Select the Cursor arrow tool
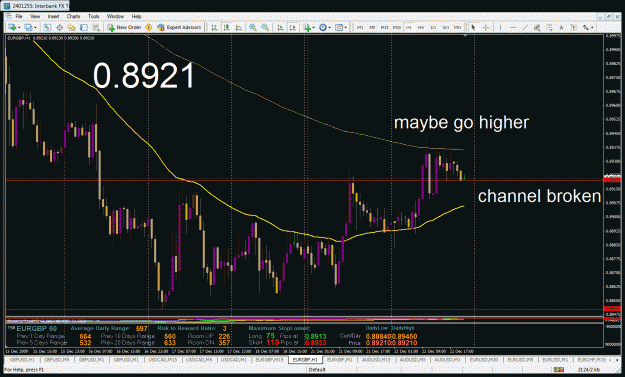Viewport: 625px width, 377px height. coord(473,27)
